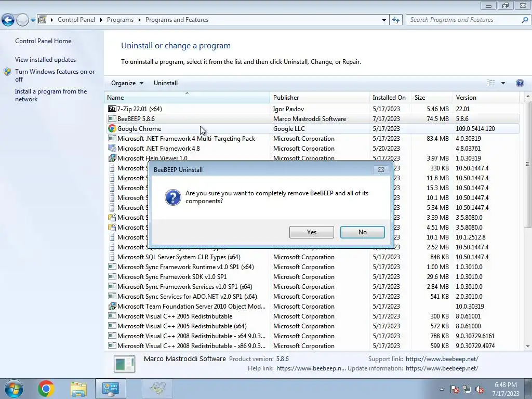This screenshot has height=399, width=532.
Task: Click the 74.5 MB size cell
Action: (437, 119)
